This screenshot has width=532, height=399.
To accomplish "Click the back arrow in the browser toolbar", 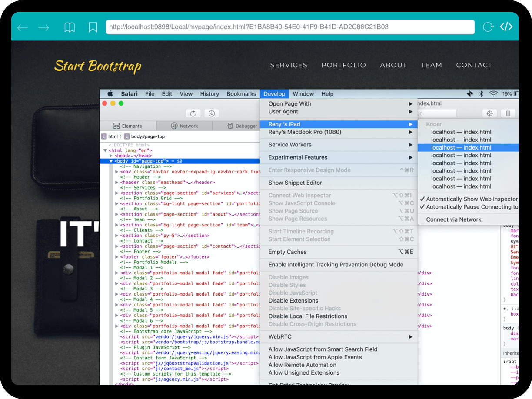I will coord(22,27).
